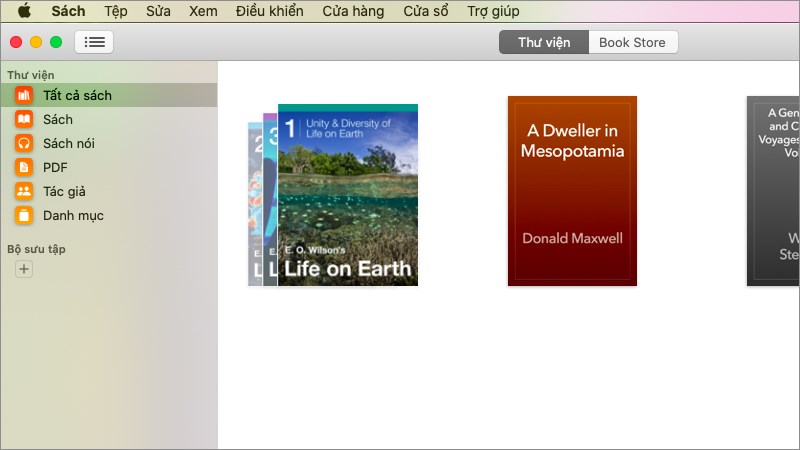Toggle the list view button

point(94,42)
